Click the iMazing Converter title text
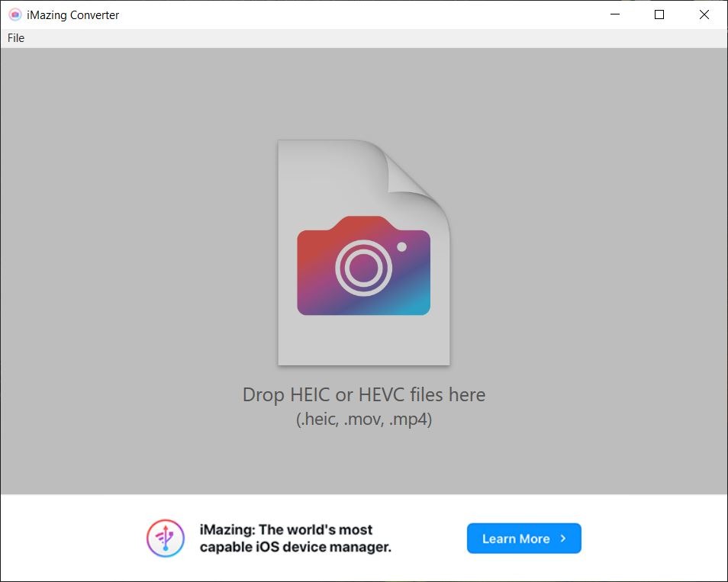This screenshot has height=582, width=728. pos(72,14)
